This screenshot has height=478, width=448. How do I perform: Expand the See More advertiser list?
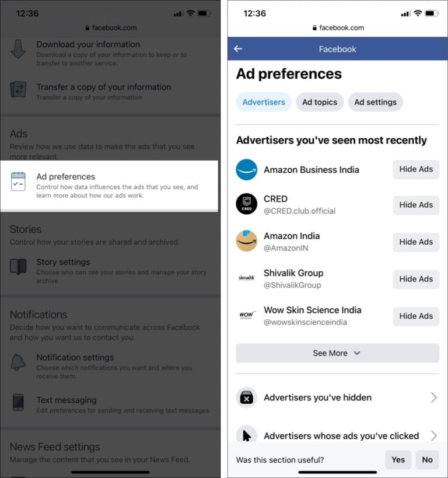pyautogui.click(x=337, y=353)
